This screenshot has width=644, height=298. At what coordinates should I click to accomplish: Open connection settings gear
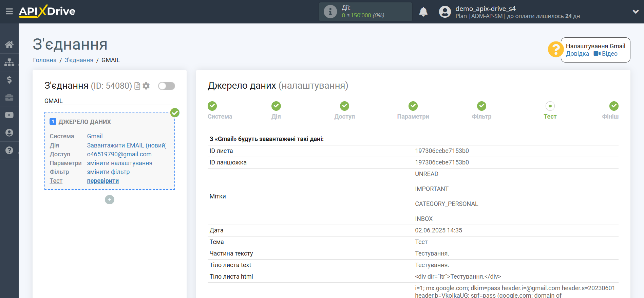tap(146, 86)
